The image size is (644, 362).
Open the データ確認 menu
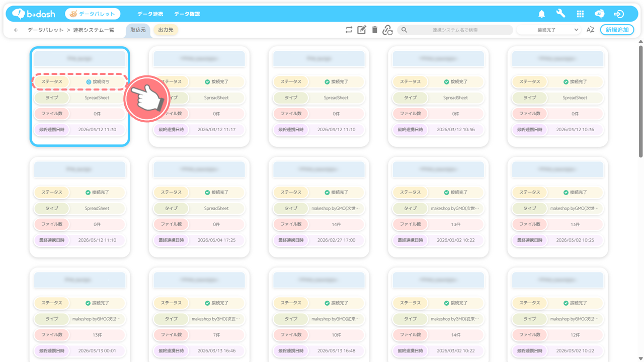187,14
